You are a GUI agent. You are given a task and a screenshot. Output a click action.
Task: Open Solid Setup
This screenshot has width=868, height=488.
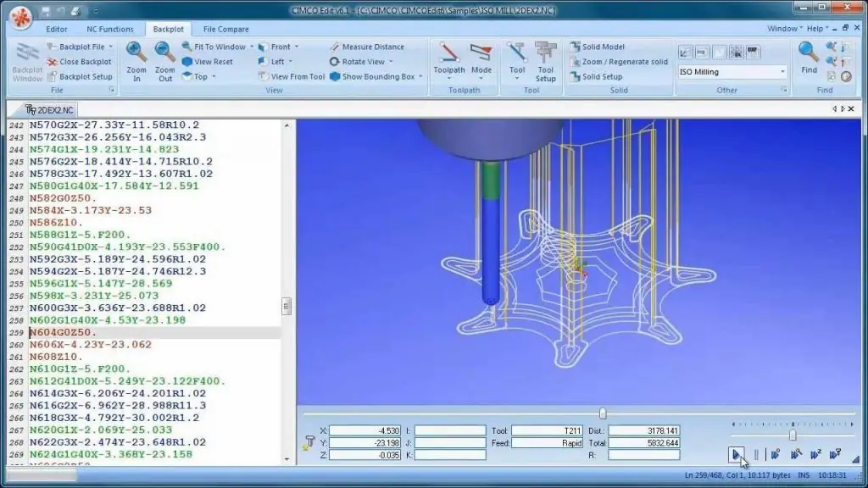click(596, 77)
